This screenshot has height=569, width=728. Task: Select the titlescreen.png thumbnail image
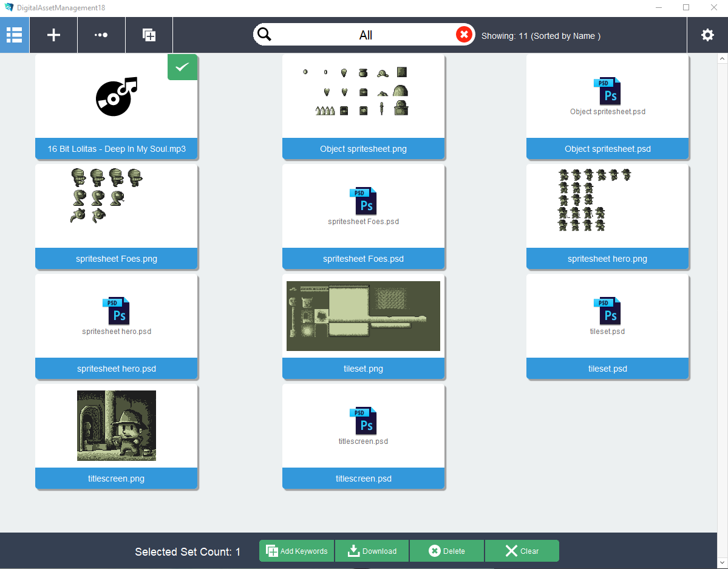pos(117,426)
